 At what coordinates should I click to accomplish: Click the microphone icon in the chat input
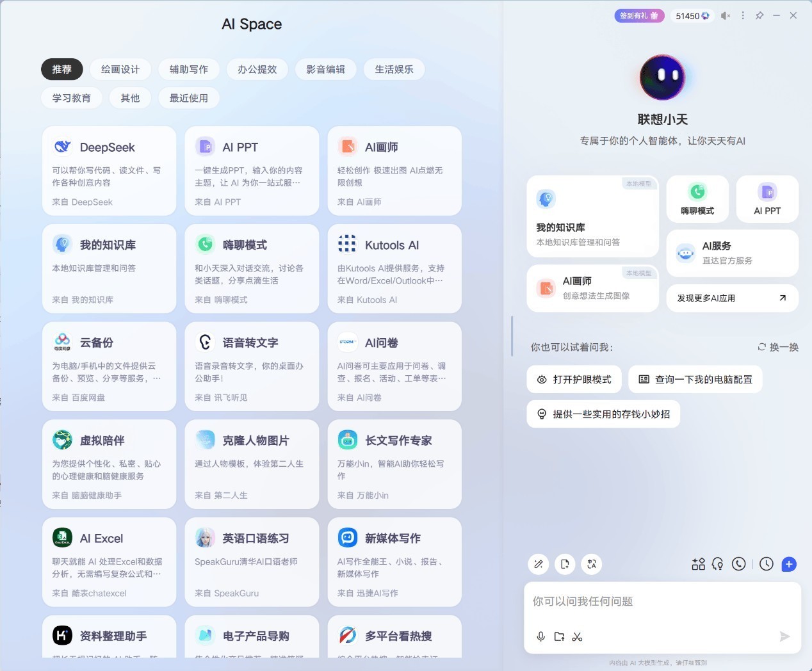click(541, 636)
